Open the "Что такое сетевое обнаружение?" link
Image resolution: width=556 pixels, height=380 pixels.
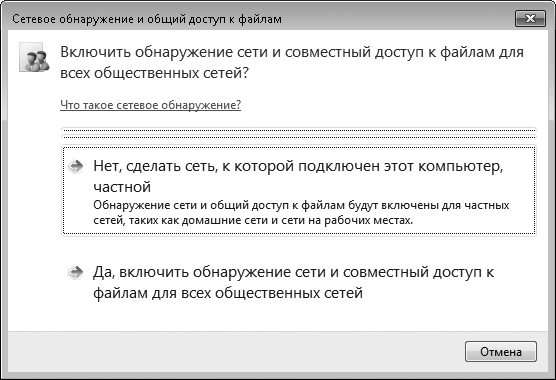click(x=150, y=105)
